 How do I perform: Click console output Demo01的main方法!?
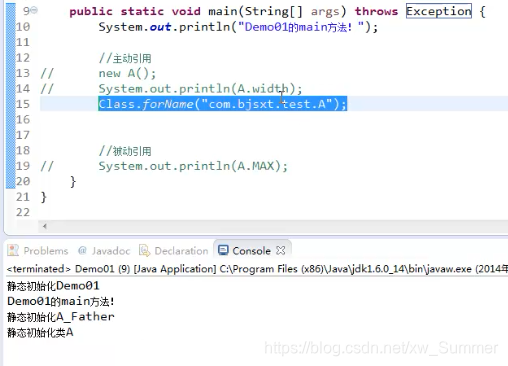[61, 301]
